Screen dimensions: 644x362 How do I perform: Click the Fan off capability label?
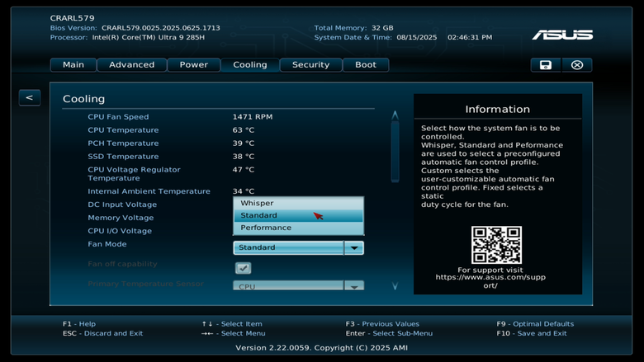click(122, 264)
